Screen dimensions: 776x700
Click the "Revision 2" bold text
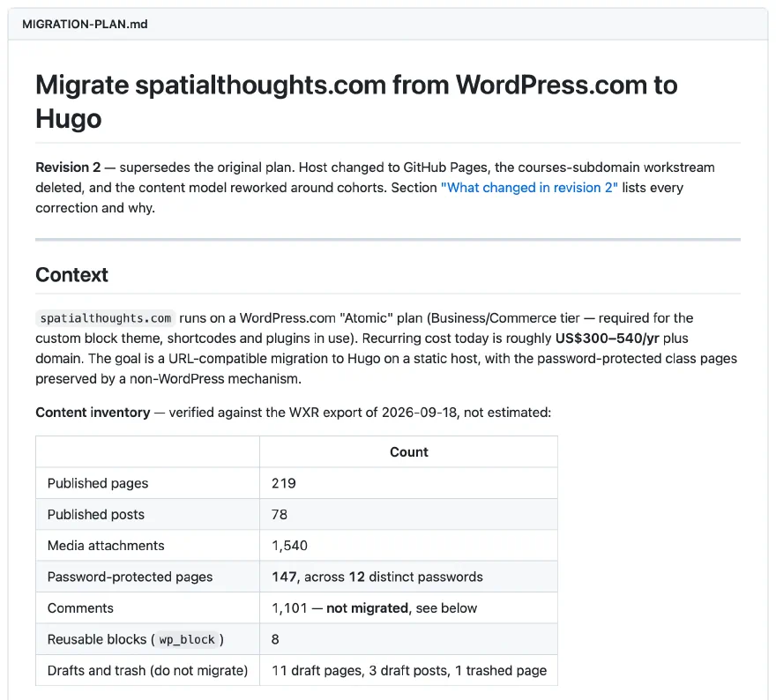pyautogui.click(x=68, y=168)
